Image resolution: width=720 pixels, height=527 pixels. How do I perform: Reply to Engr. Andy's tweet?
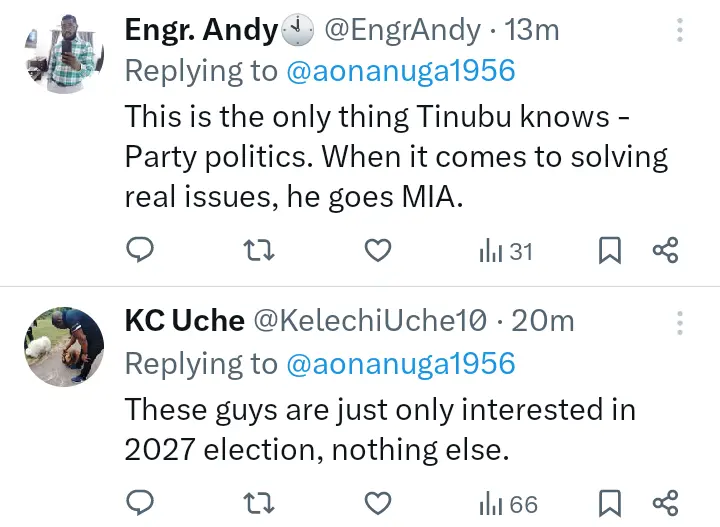[141, 251]
